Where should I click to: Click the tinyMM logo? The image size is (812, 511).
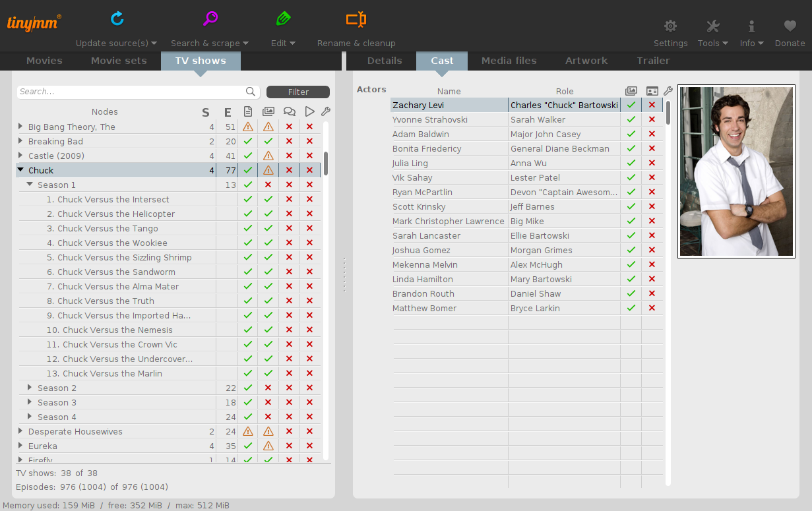coord(34,22)
